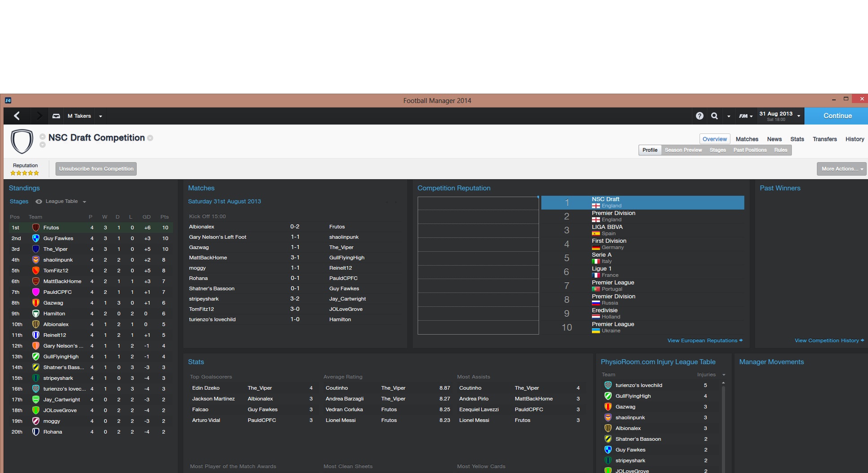
Task: Click the Rohana badge in the standings
Action: (36, 432)
